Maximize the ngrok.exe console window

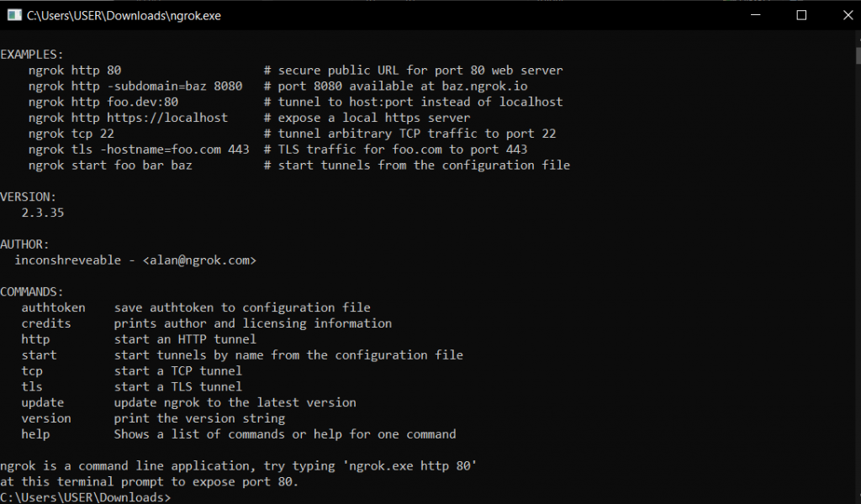pos(801,15)
